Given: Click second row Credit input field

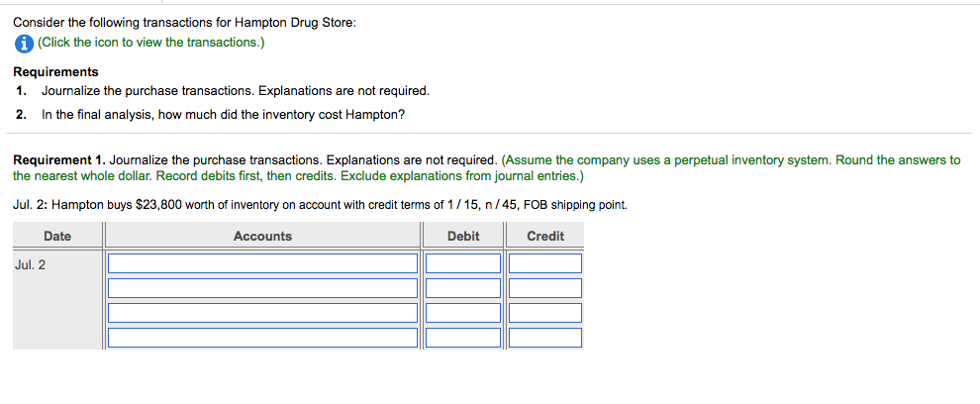Looking at the screenshot, I should point(545,288).
